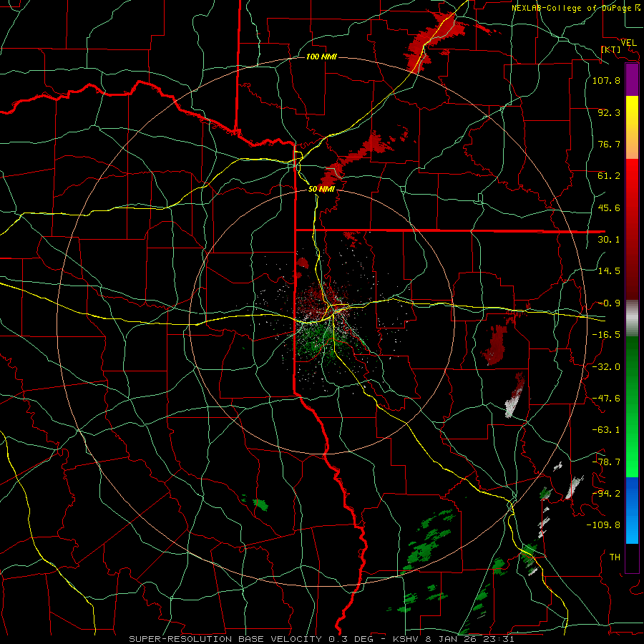Click the Super-Resolution Base Velocity caption

coord(321,639)
